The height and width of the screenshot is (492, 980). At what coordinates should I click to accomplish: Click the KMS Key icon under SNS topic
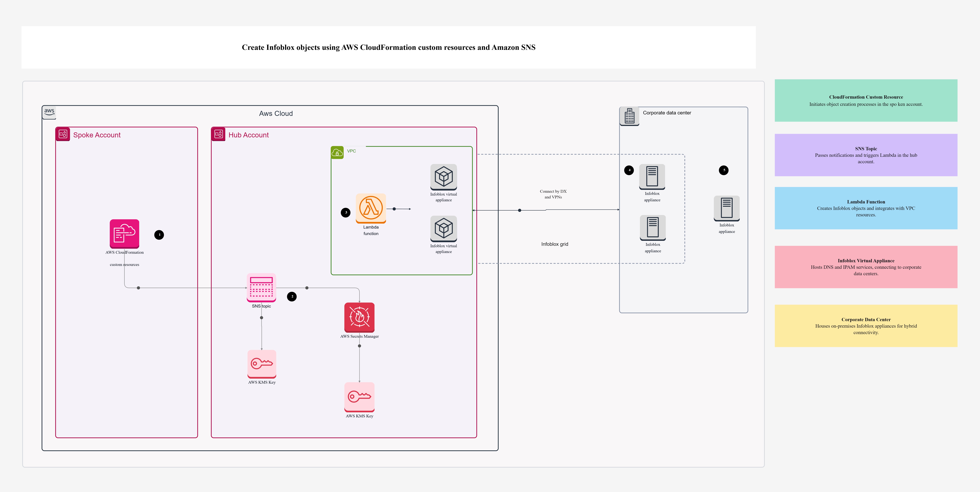pos(262,364)
